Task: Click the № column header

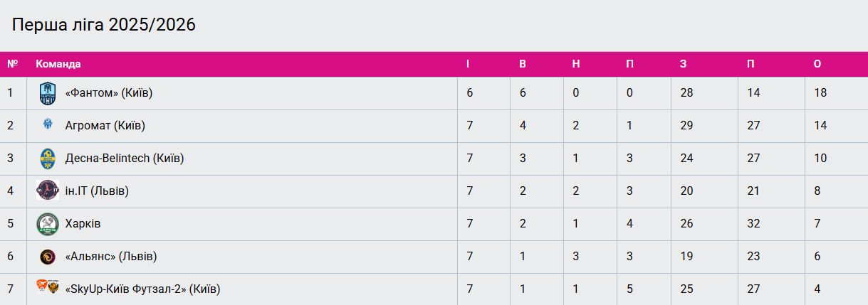Action: (x=12, y=64)
